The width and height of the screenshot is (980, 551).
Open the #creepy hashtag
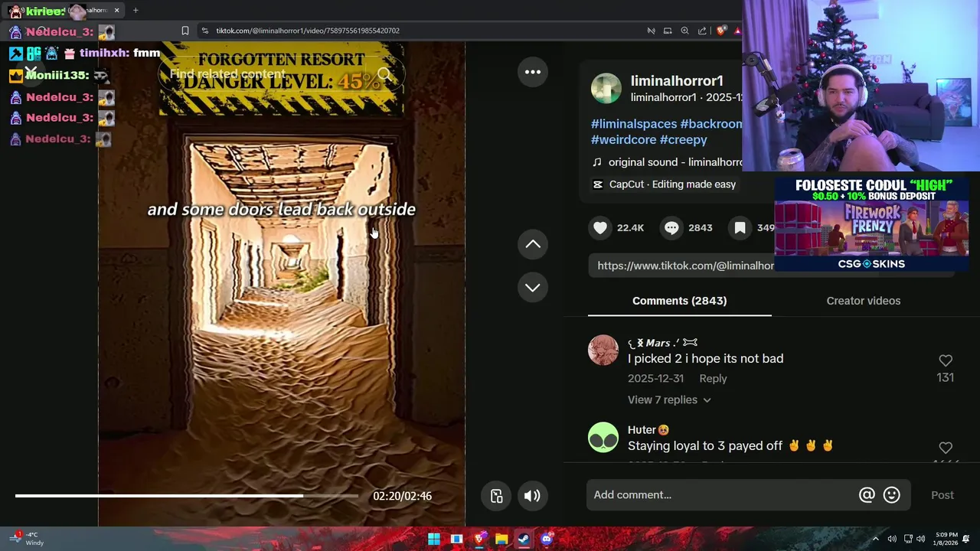(683, 140)
